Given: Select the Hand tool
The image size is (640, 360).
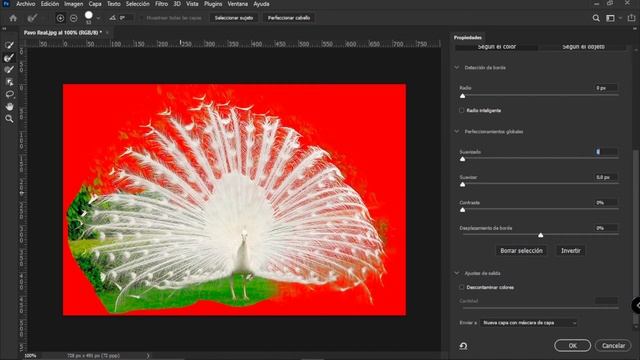Looking at the screenshot, I should click(x=9, y=107).
